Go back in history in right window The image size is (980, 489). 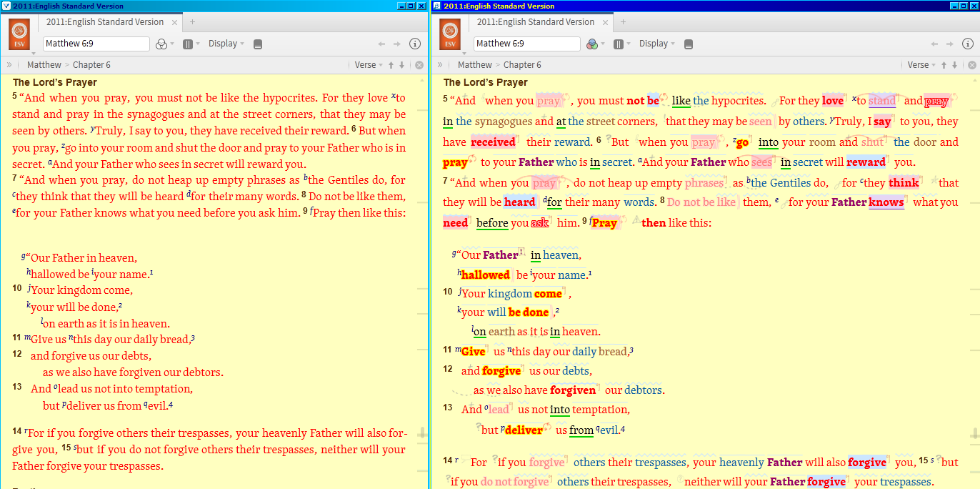tap(934, 44)
